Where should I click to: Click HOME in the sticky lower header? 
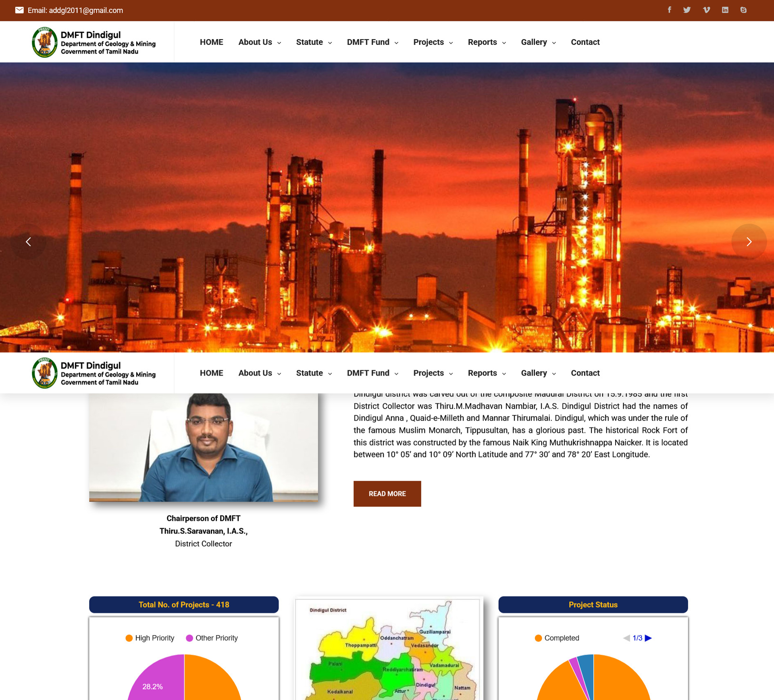coord(211,373)
